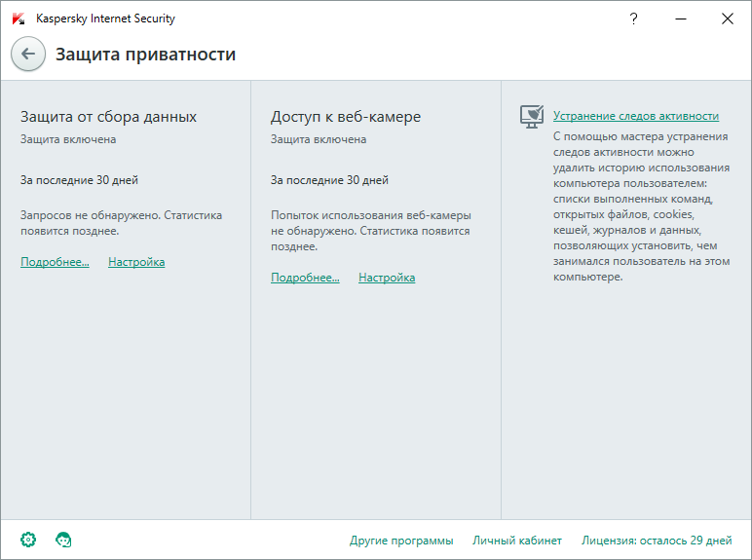Open Личный кабинет link
The image size is (752, 560).
click(x=517, y=541)
